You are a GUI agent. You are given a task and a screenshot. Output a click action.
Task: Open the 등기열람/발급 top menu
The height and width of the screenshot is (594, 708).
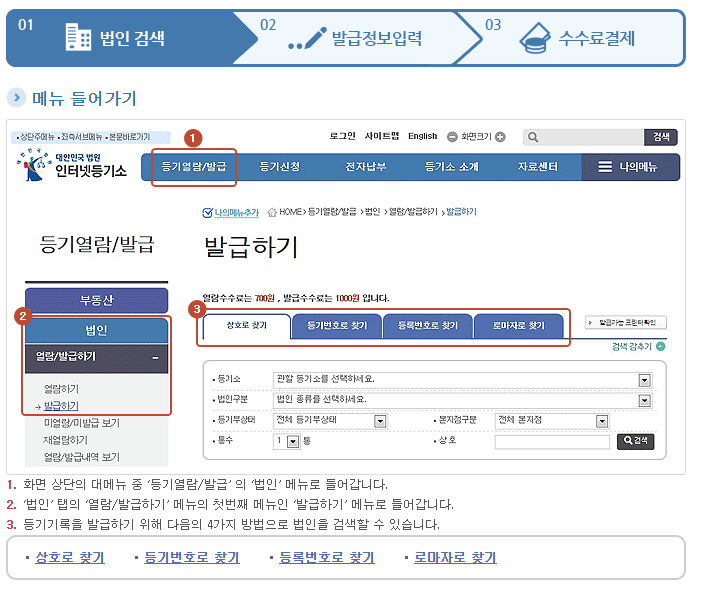point(194,167)
